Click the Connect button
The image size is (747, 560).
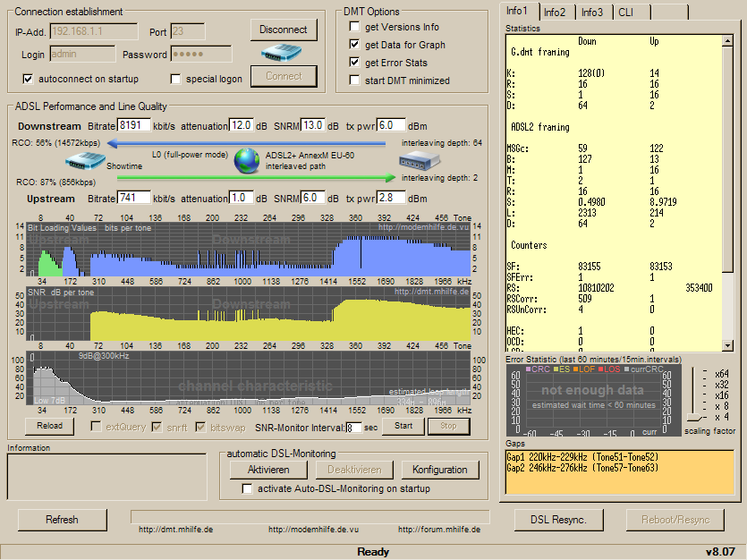coord(284,76)
